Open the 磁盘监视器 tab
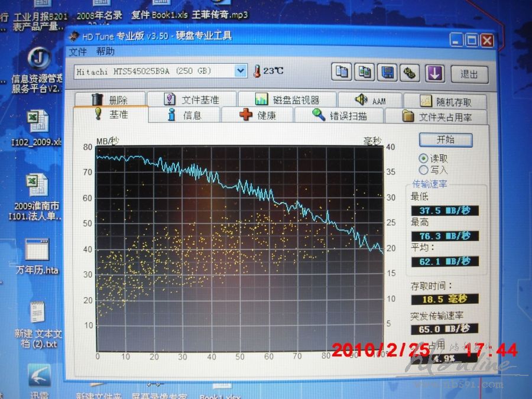Viewport: 532px width, 399px height. pyautogui.click(x=287, y=100)
